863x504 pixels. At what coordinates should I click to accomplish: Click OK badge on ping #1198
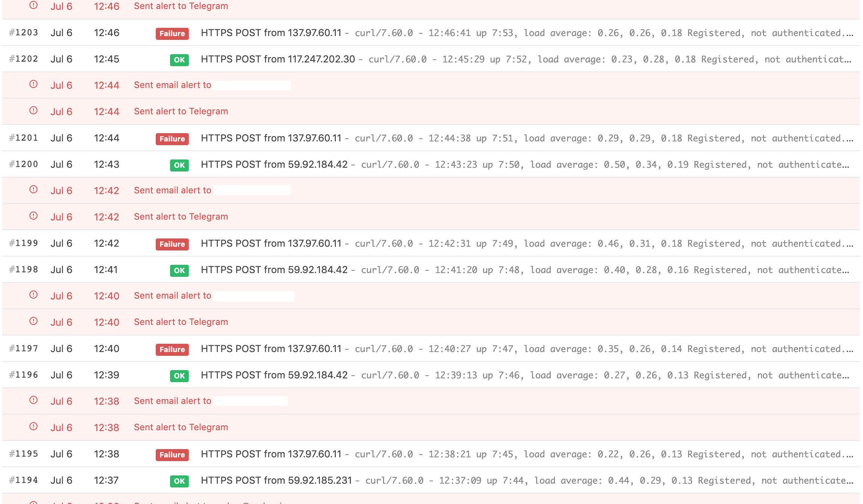[179, 270]
